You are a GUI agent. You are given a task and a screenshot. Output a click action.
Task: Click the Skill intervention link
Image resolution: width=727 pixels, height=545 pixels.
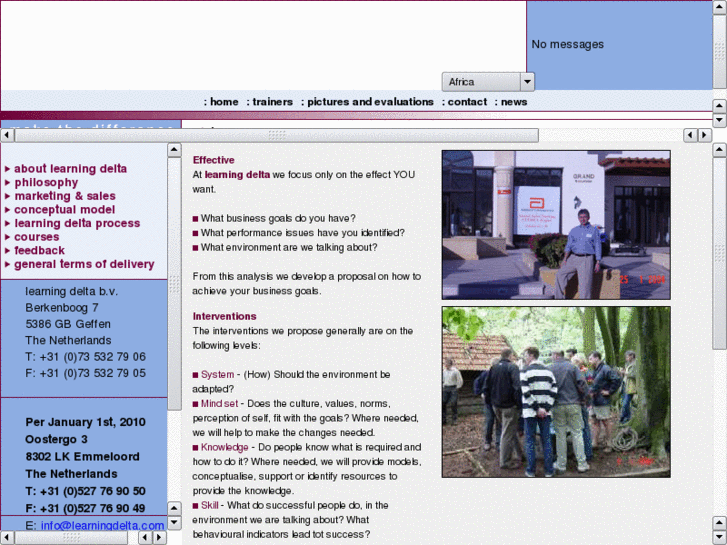pyautogui.click(x=210, y=505)
